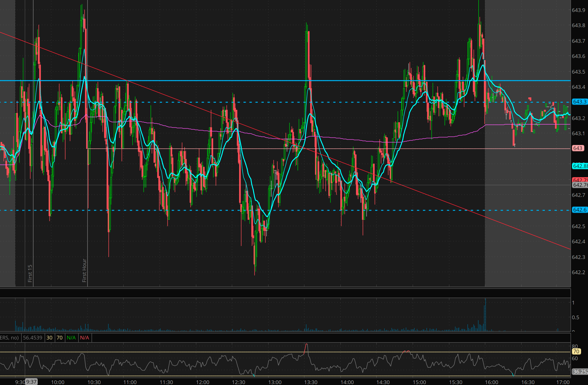Click the First Hour vertical line label
Viewport: 588px width, 385px height.
coord(84,270)
